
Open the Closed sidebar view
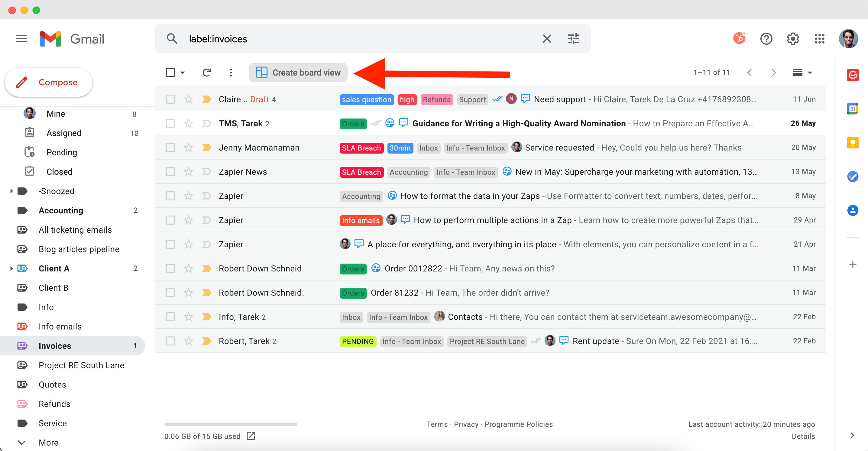click(59, 172)
